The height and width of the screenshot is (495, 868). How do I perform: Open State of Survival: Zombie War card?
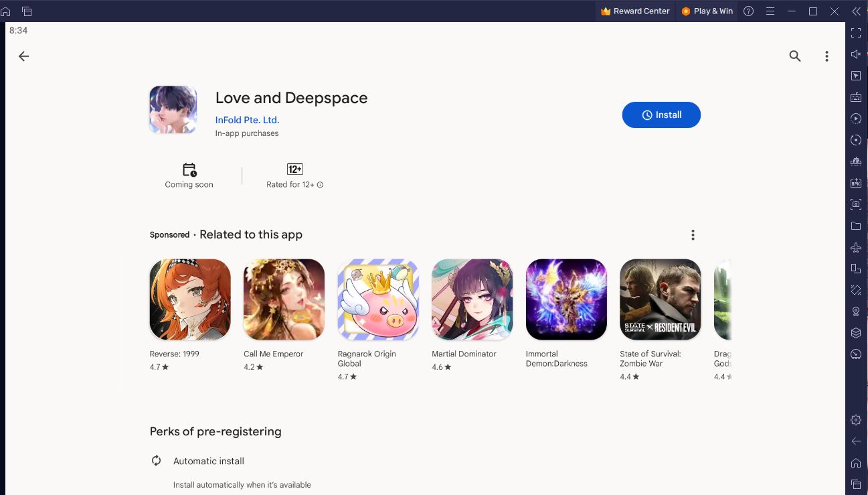660,320
